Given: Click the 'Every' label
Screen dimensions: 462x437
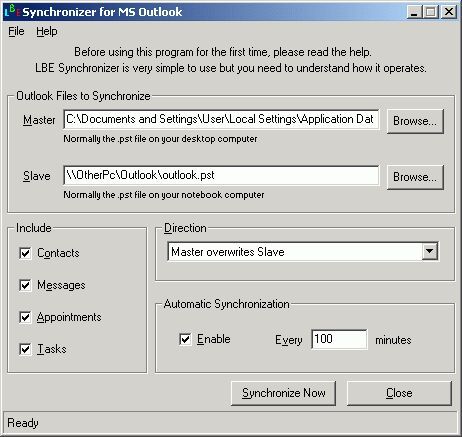Looking at the screenshot, I should tap(289, 340).
